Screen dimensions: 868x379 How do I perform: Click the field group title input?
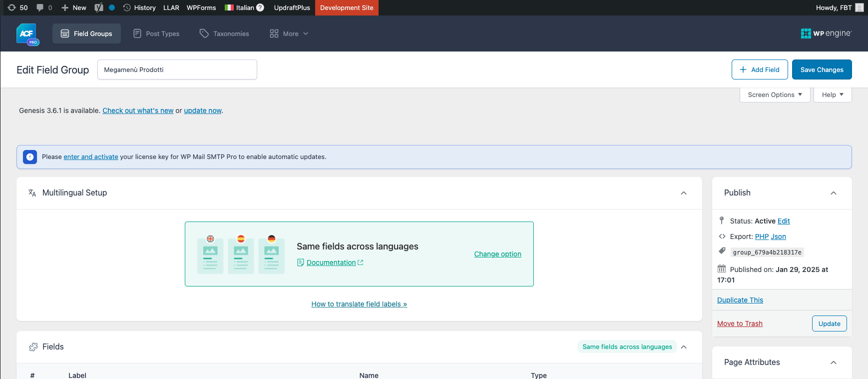point(177,69)
